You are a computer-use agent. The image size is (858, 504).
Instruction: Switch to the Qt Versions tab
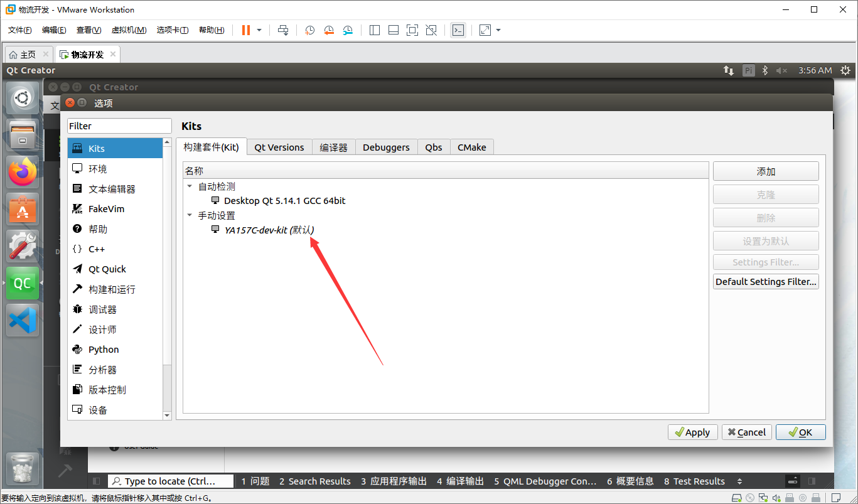click(279, 147)
